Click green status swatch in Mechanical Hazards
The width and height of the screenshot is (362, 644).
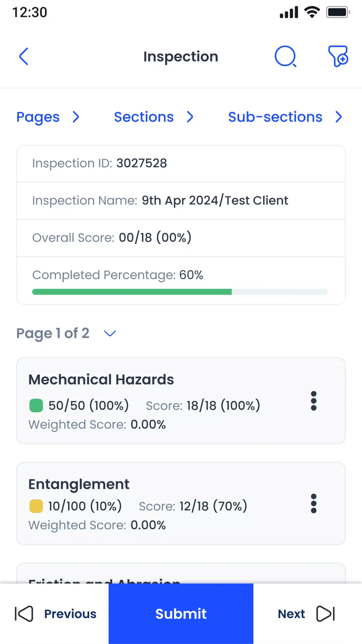(x=36, y=406)
